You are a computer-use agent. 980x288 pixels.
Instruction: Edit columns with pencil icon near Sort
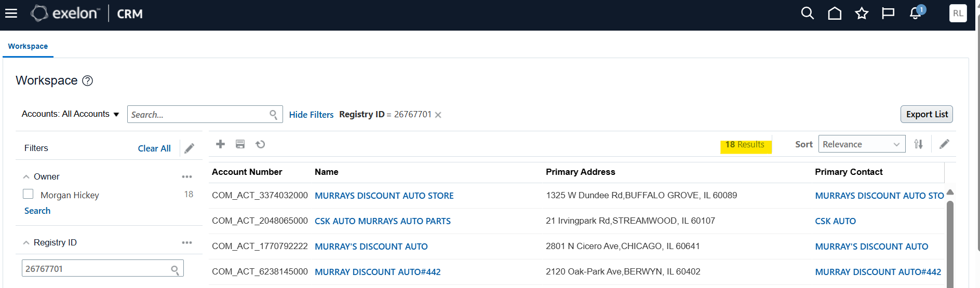pyautogui.click(x=944, y=144)
